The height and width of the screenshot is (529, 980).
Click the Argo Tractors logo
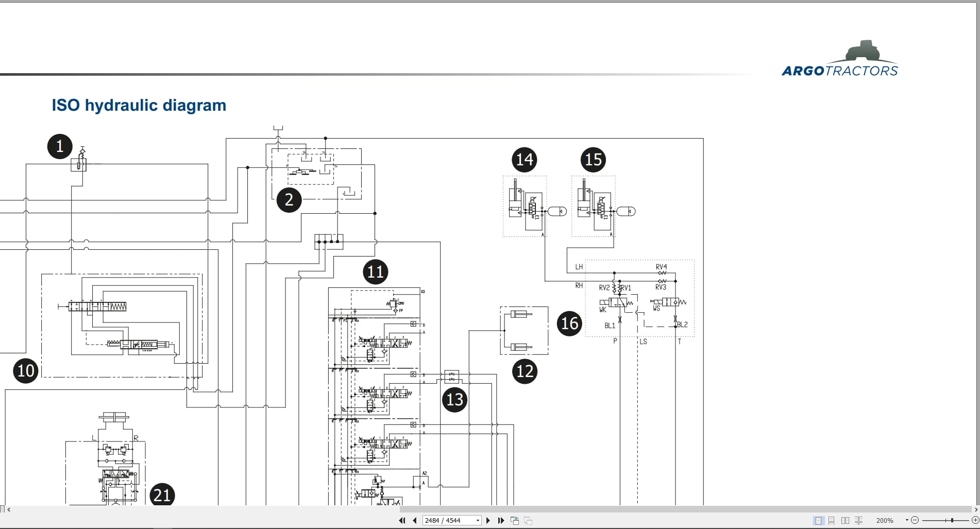tap(840, 59)
